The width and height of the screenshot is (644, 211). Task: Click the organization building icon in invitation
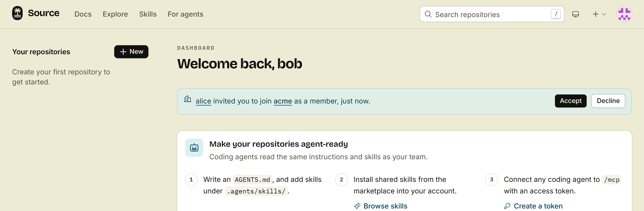pyautogui.click(x=188, y=99)
